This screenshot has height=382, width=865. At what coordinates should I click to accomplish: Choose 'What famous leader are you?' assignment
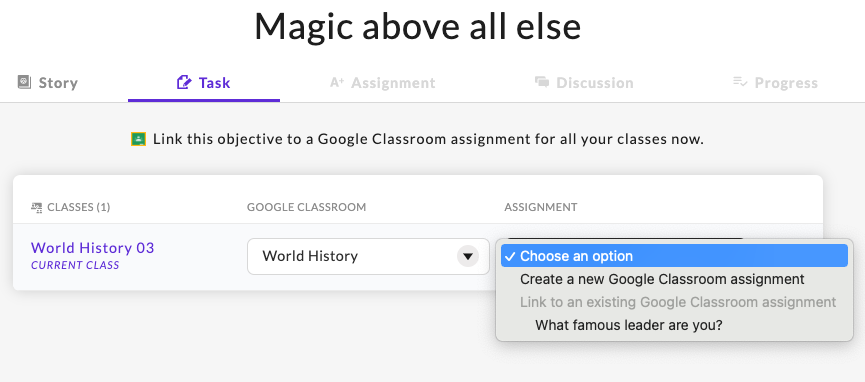tap(628, 325)
